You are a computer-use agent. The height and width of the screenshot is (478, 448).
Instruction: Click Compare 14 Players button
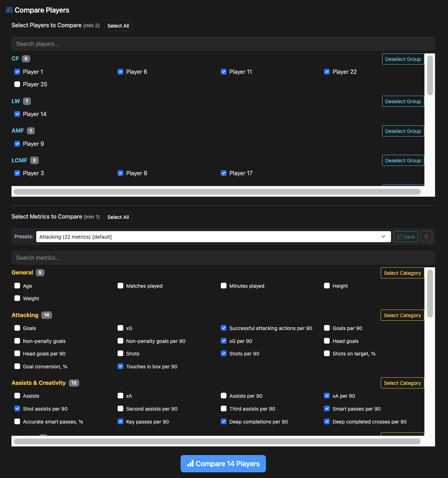[x=223, y=464]
